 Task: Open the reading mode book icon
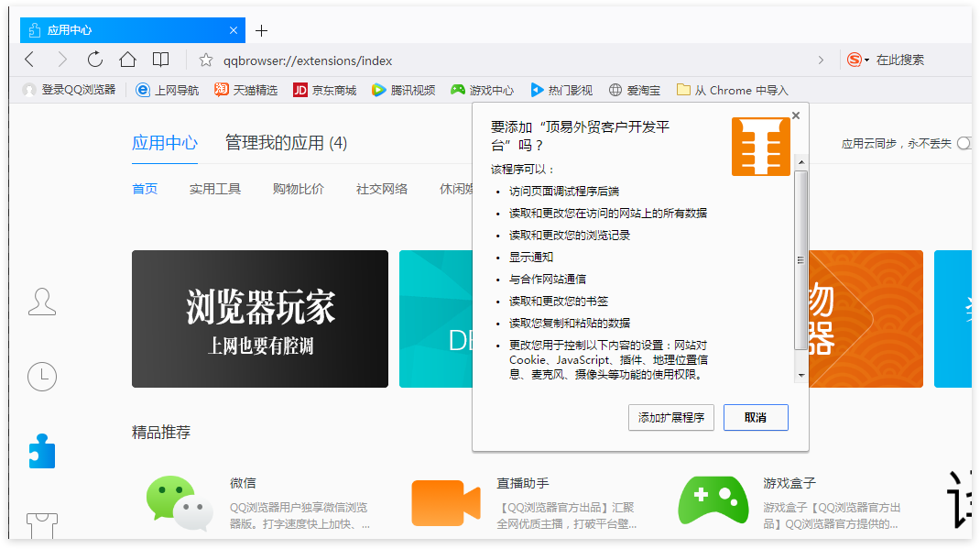coord(160,60)
